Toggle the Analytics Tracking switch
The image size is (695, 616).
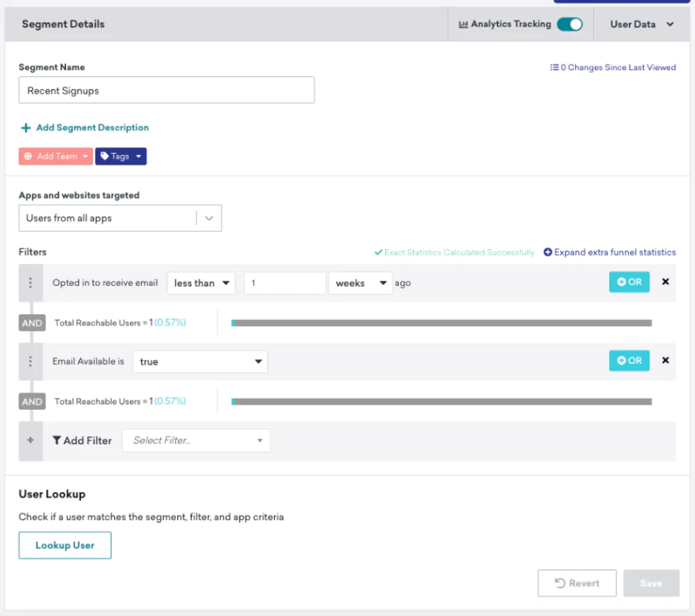[569, 24]
